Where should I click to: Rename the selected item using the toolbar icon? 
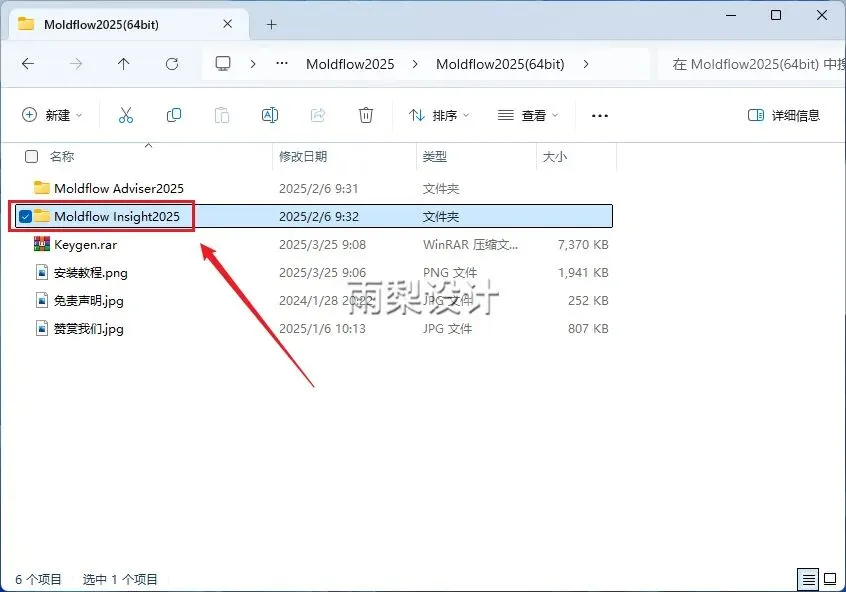[270, 115]
